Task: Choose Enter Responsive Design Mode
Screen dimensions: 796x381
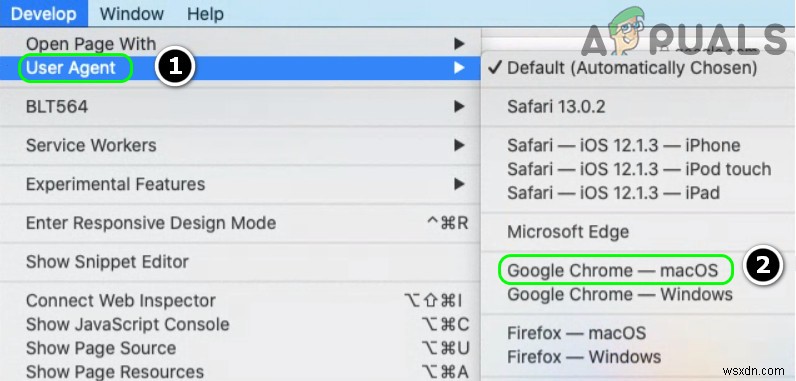Action: click(240, 223)
